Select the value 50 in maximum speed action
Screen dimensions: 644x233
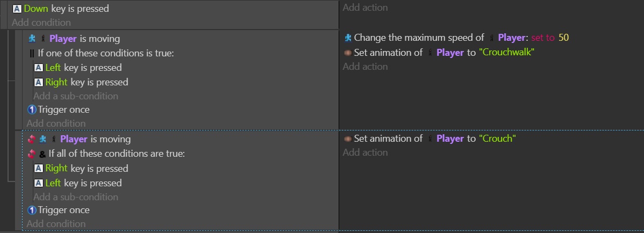click(563, 38)
